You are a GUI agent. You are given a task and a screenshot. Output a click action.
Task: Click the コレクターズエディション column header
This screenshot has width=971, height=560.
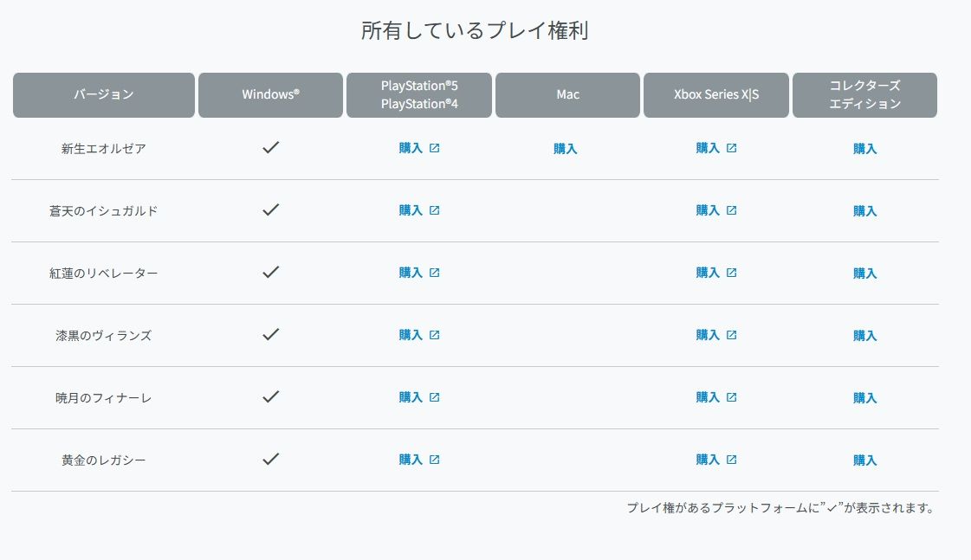[864, 94]
